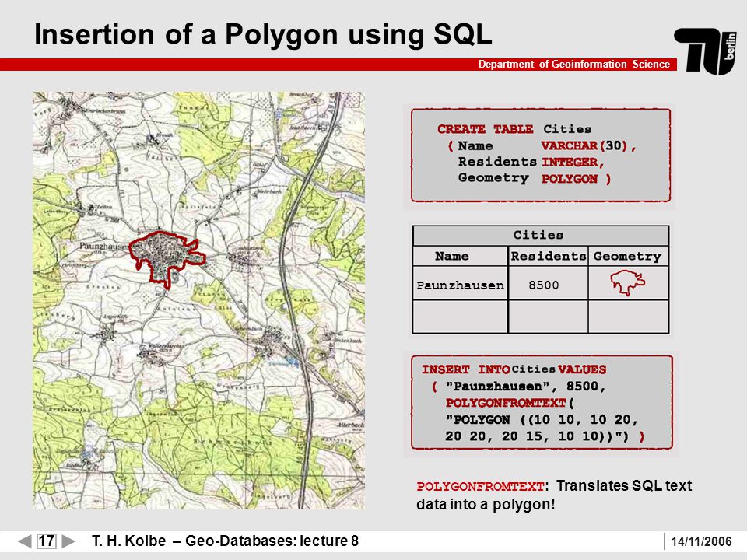747x560 pixels.
Task: Click 'VARCHAR(30),' type text
Action: point(588,145)
